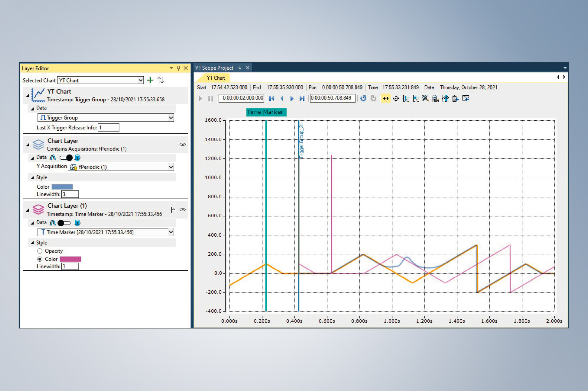Collapse the Chart Layer (1) Style section
Image resolution: width=588 pixels, height=391 pixels.
click(x=32, y=243)
